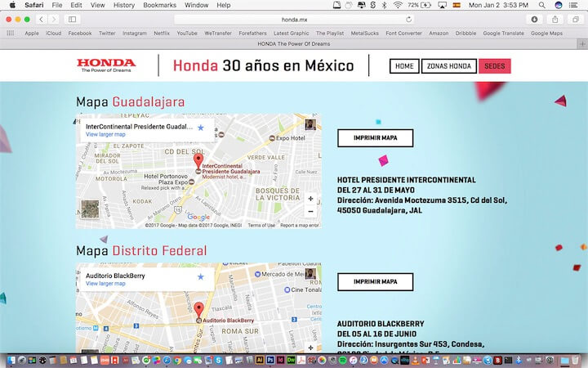Save Guadalajara hotel with star icon
This screenshot has width=588, height=368.
pos(201,128)
